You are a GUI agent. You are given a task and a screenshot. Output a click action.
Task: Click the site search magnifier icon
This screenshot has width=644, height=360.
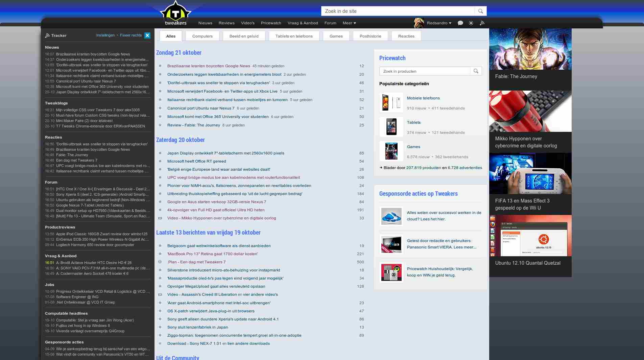coord(480,11)
